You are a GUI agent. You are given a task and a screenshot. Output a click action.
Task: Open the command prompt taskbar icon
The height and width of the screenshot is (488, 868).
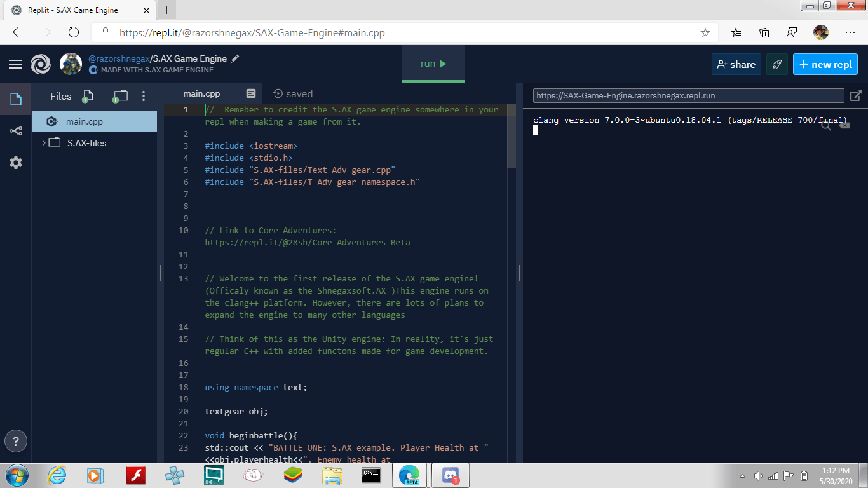click(x=370, y=475)
